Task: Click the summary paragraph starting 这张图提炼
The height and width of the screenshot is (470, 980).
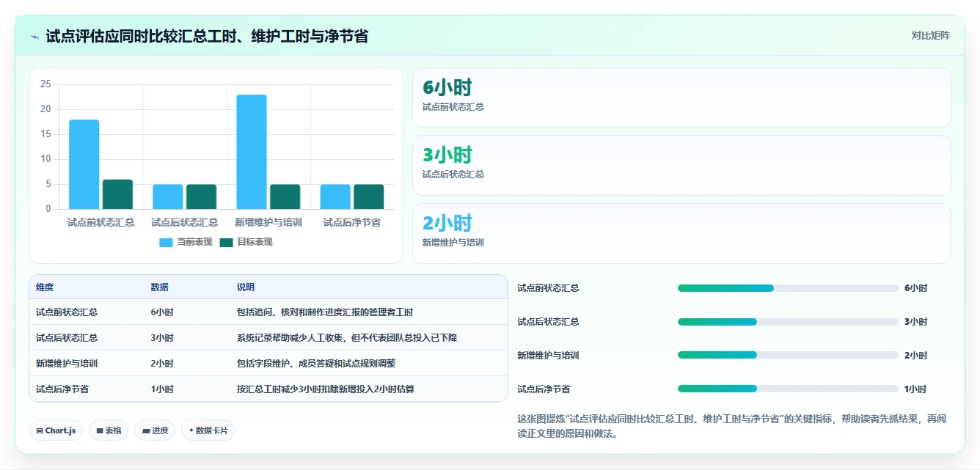Action: 731,426
